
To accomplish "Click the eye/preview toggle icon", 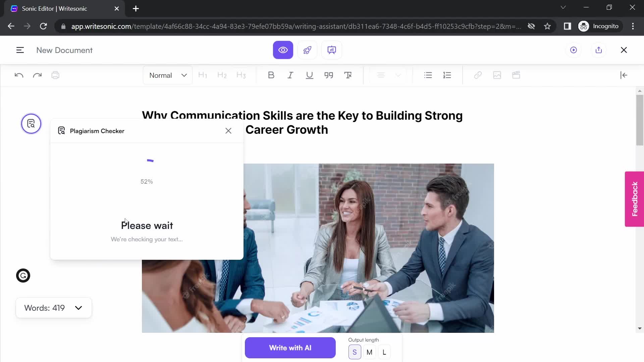I will click(283, 50).
